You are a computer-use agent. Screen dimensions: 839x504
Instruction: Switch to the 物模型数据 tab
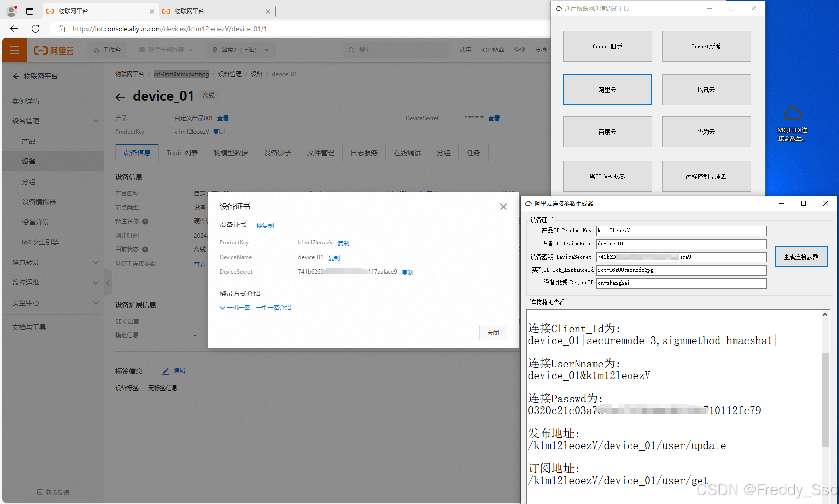[x=231, y=153]
